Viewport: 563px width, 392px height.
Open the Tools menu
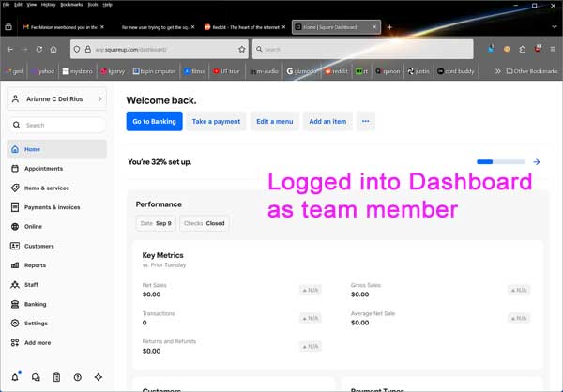pos(93,5)
